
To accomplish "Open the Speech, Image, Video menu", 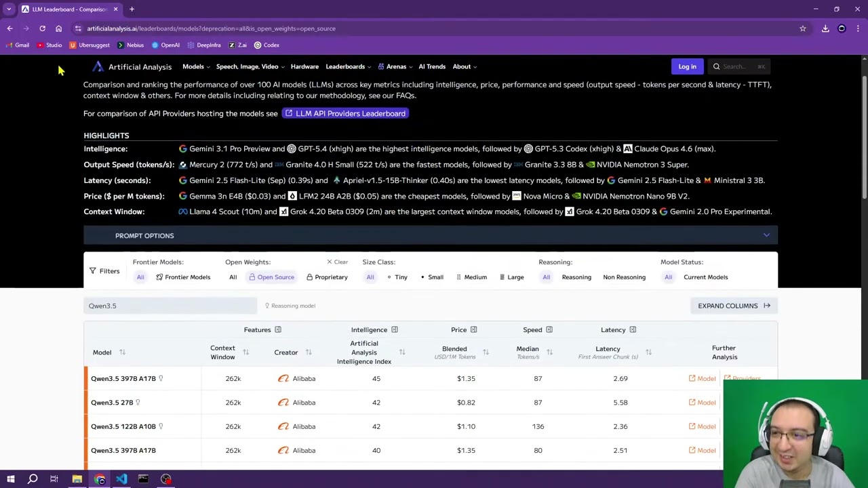I will pos(250,66).
